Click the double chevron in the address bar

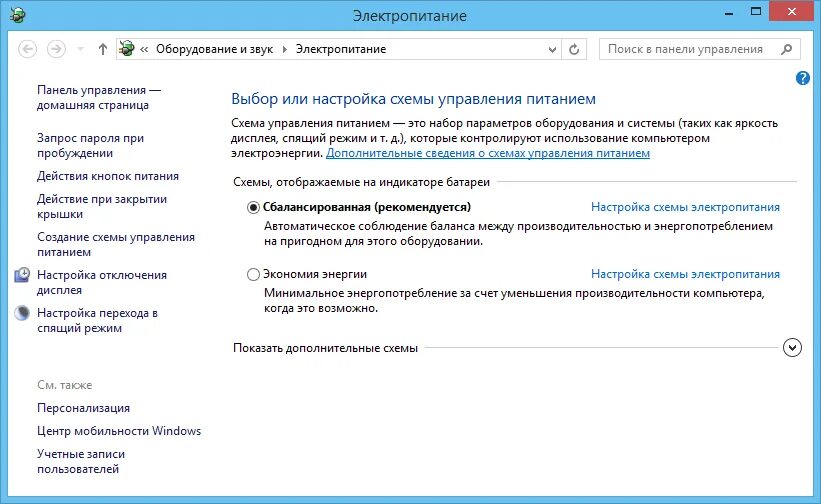[144, 49]
